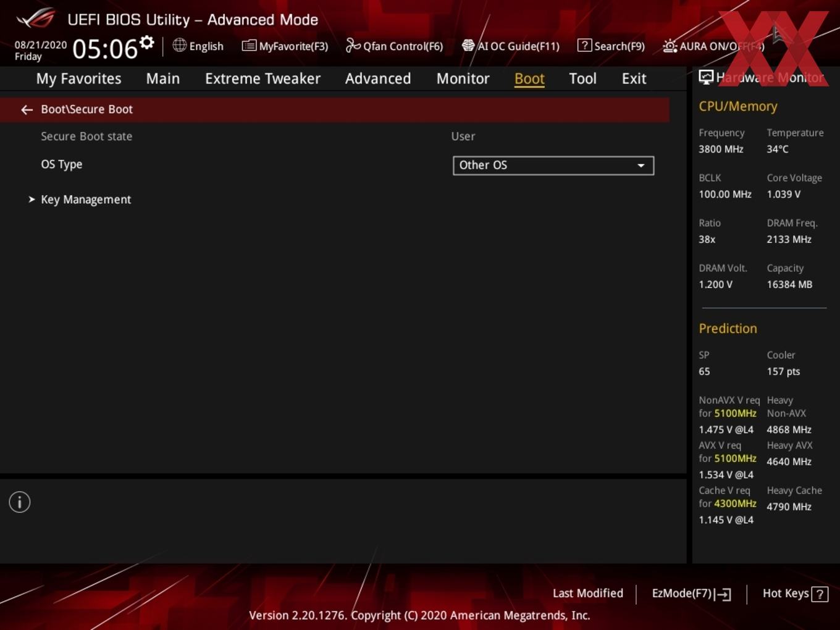
Task: Click the 4868 MHz Heavy Non-AVX value
Action: (789, 430)
